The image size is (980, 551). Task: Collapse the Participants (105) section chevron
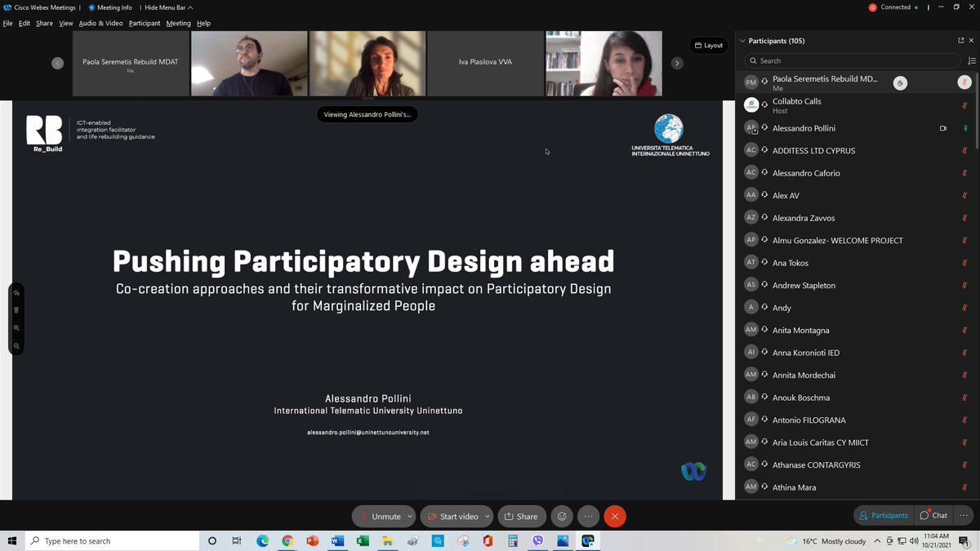(x=742, y=41)
